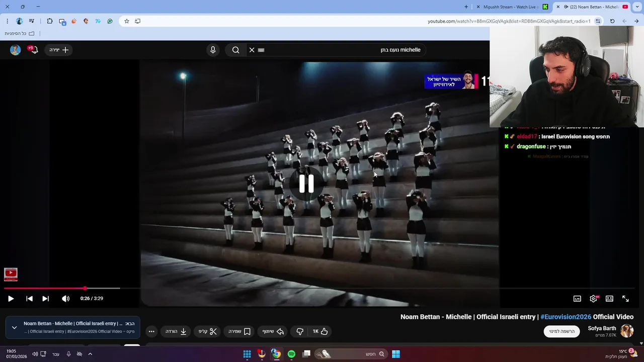Switch the input language indicator (עבר)
Image resolution: width=644 pixels, height=362 pixels.
56,354
